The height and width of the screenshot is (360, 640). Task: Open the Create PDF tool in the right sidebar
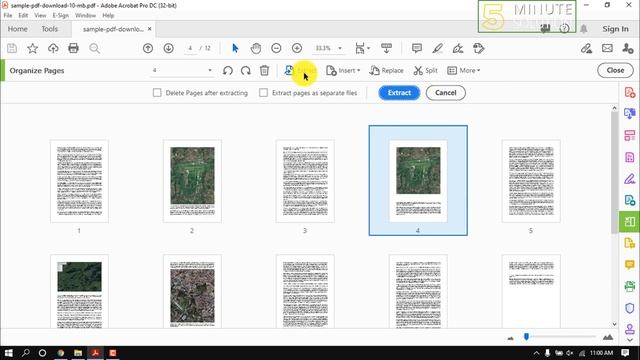point(629,92)
